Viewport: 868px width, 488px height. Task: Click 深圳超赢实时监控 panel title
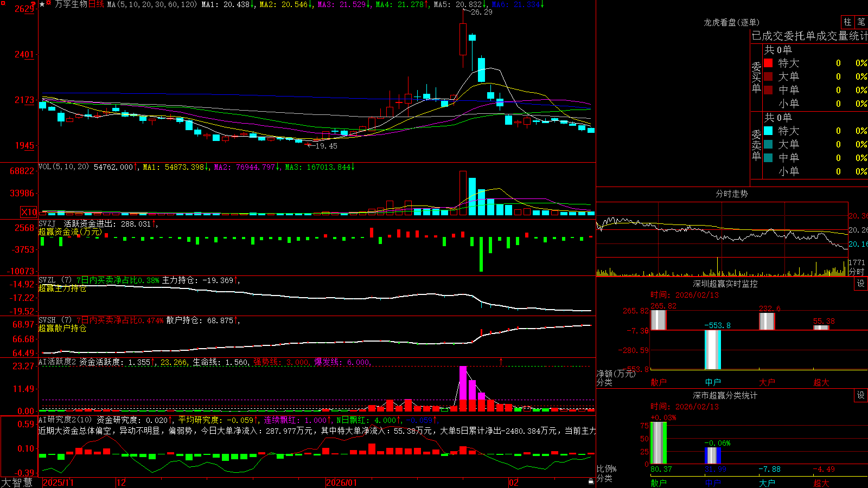coord(725,284)
